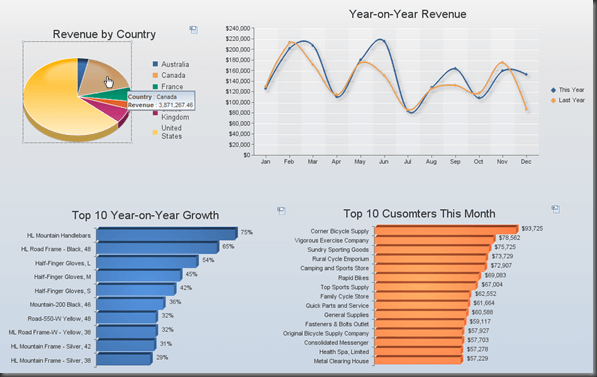Image resolution: width=597 pixels, height=377 pixels.
Task: Click the Canada revenue tooltip
Action: pos(161,101)
